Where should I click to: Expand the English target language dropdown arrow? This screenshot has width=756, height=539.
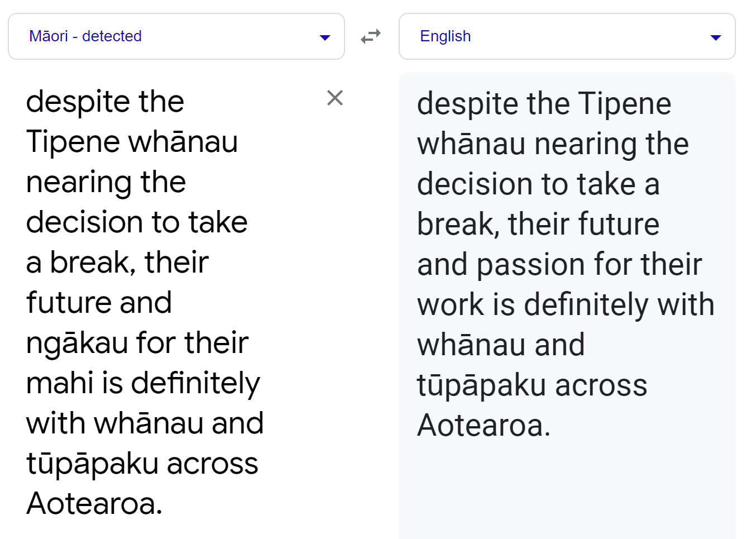[x=715, y=37]
